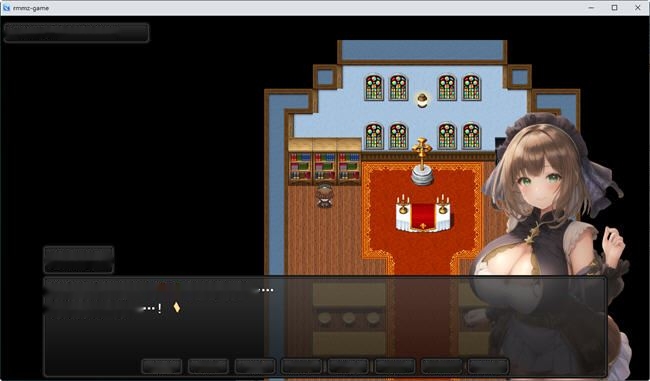Click the rmmz-game app icon in the title bar
650x381 pixels.
(6, 7)
